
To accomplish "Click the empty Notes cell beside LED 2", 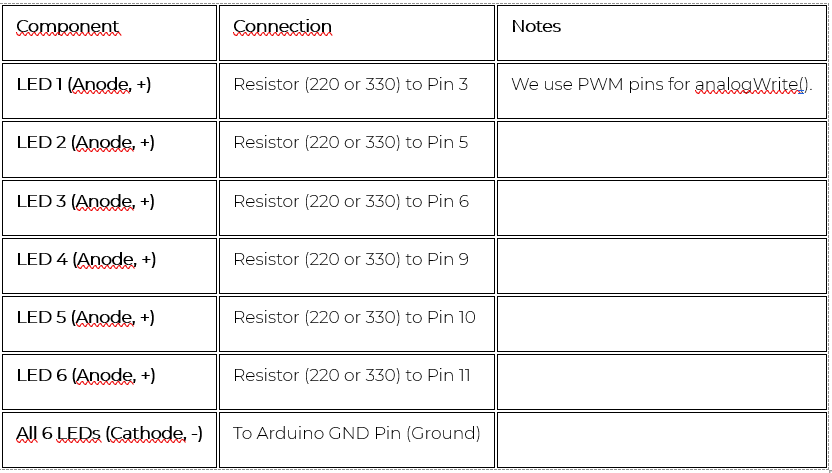I will click(661, 149).
